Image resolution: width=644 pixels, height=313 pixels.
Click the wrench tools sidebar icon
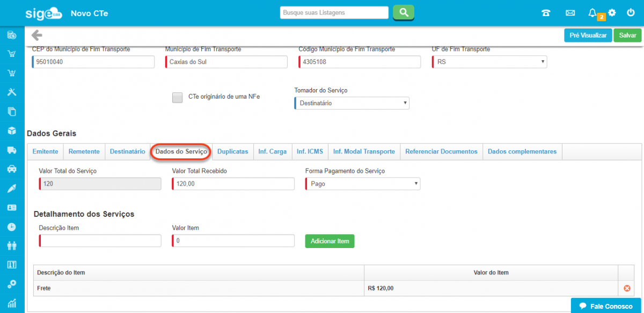(x=11, y=92)
